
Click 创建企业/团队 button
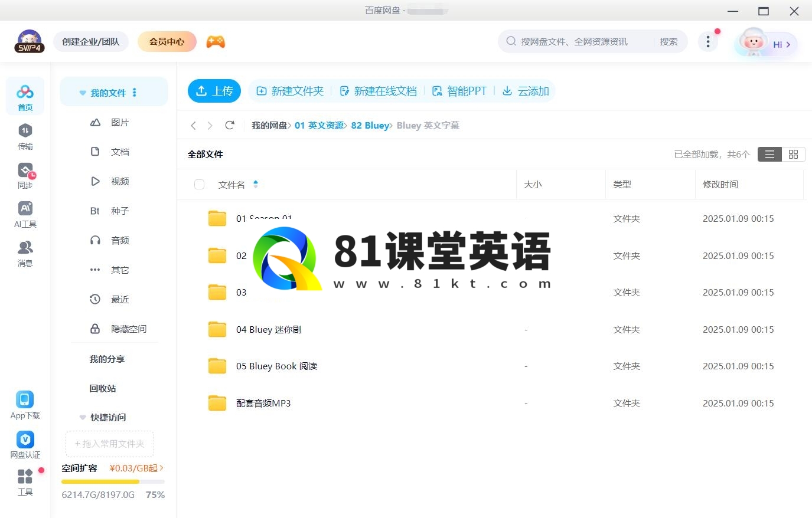(x=91, y=41)
